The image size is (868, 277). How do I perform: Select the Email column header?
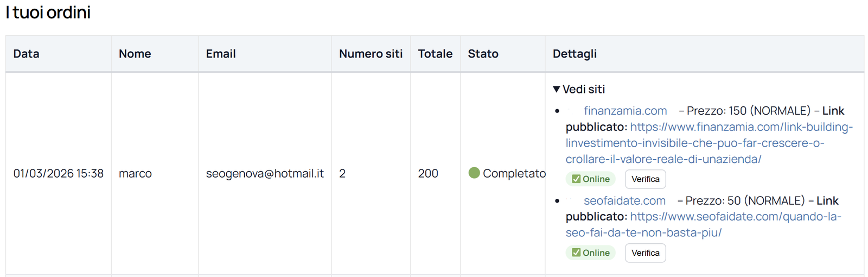coord(221,54)
